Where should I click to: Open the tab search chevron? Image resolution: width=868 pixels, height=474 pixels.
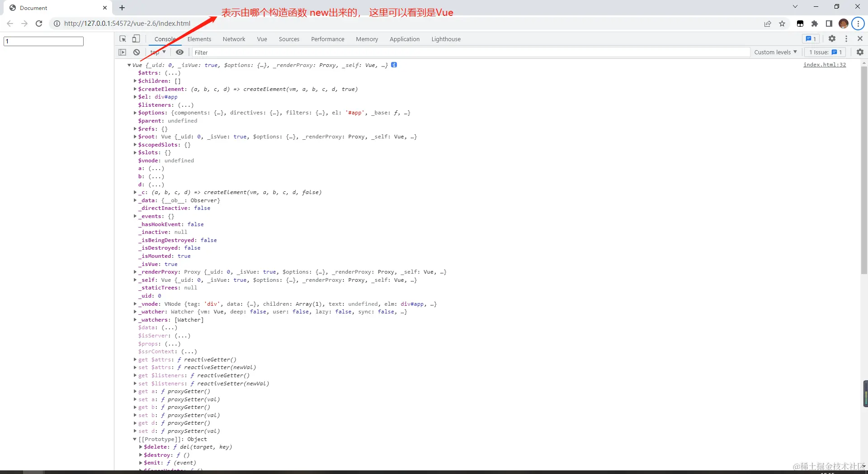795,6
